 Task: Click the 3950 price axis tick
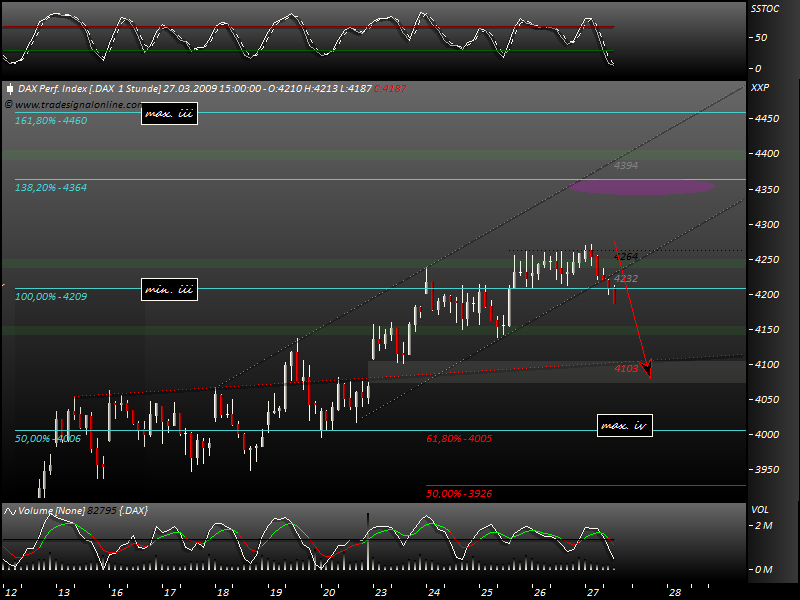[x=767, y=469]
